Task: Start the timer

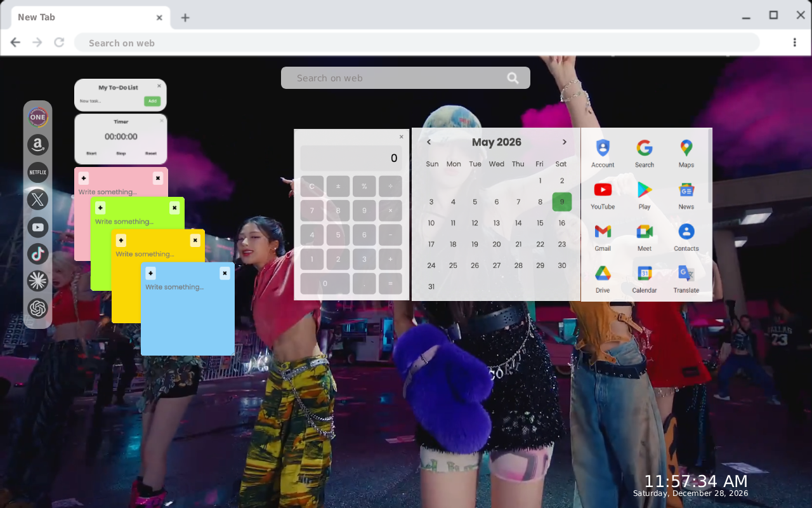Action: [x=91, y=154]
